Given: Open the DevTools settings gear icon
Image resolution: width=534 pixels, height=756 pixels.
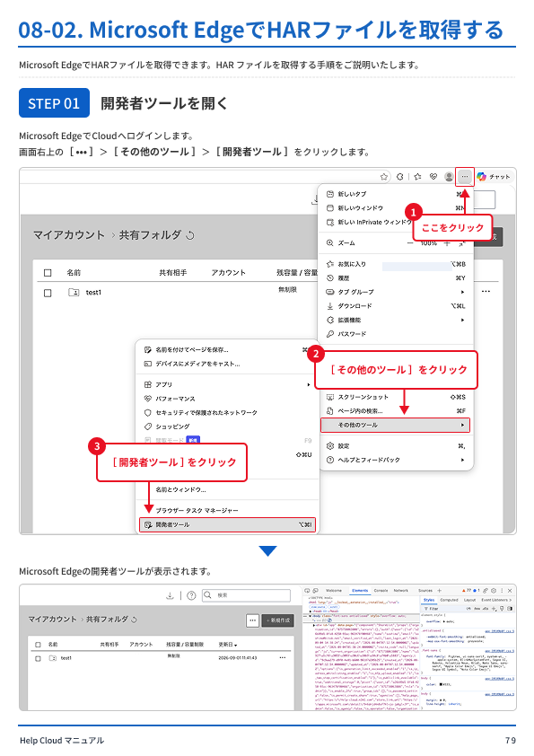Looking at the screenshot, I should click(494, 591).
